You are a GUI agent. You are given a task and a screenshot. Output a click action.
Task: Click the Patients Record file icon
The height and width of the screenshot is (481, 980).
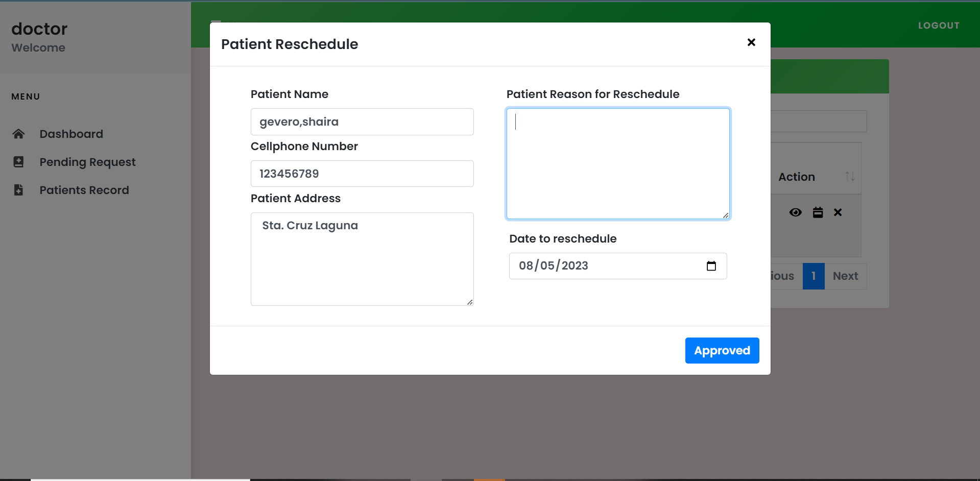coord(18,190)
